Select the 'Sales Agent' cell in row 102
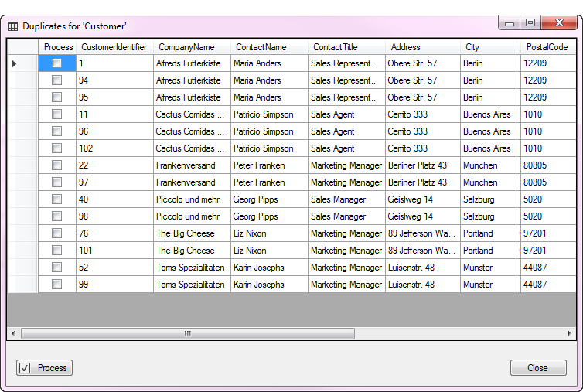 [346, 148]
